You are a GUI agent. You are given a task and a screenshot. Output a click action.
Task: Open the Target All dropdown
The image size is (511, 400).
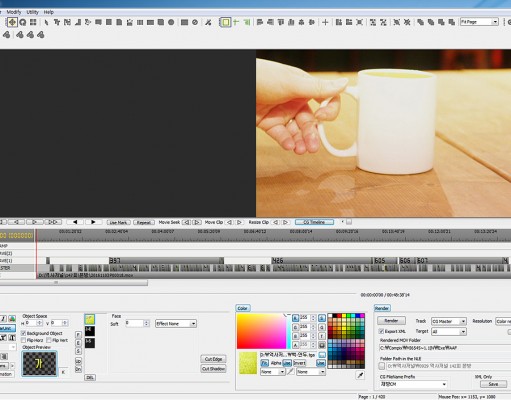449,332
